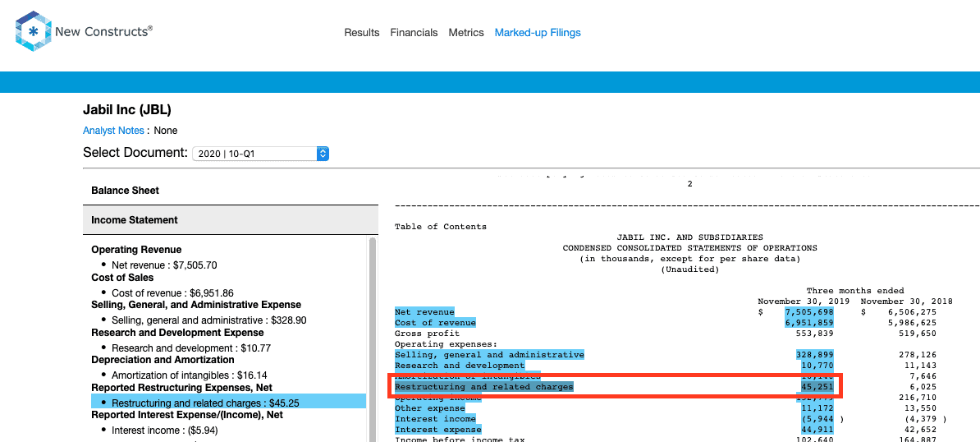
Task: Click the 44,911 value in filing
Action: pyautogui.click(x=817, y=430)
